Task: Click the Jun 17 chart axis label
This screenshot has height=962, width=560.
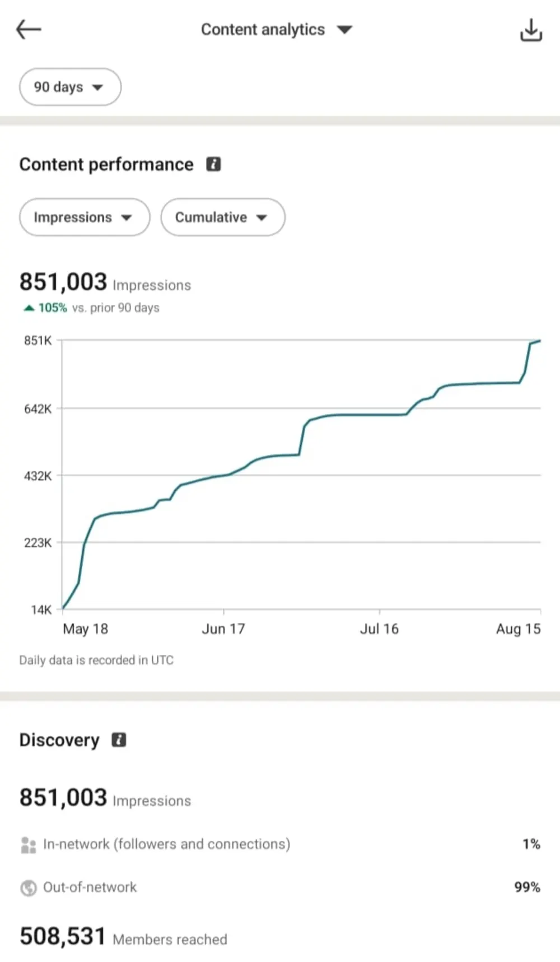Action: [x=223, y=629]
